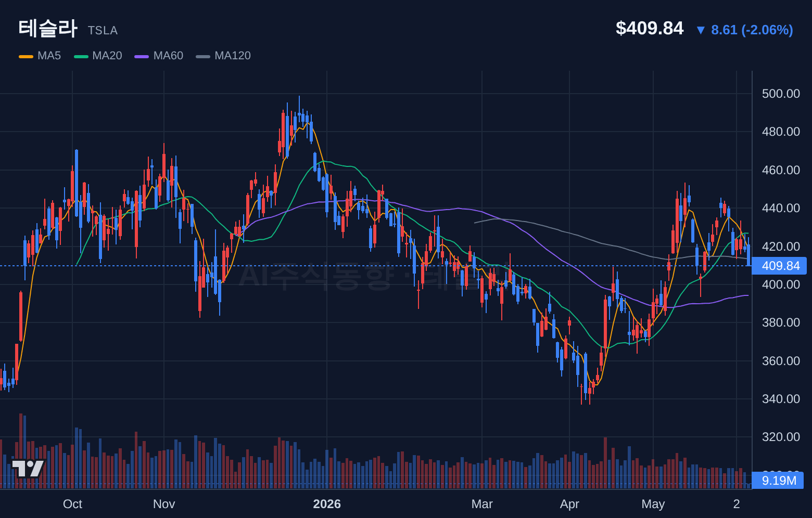Click the 320.00 price axis label
Screen dimensions: 812x518
tap(781, 437)
